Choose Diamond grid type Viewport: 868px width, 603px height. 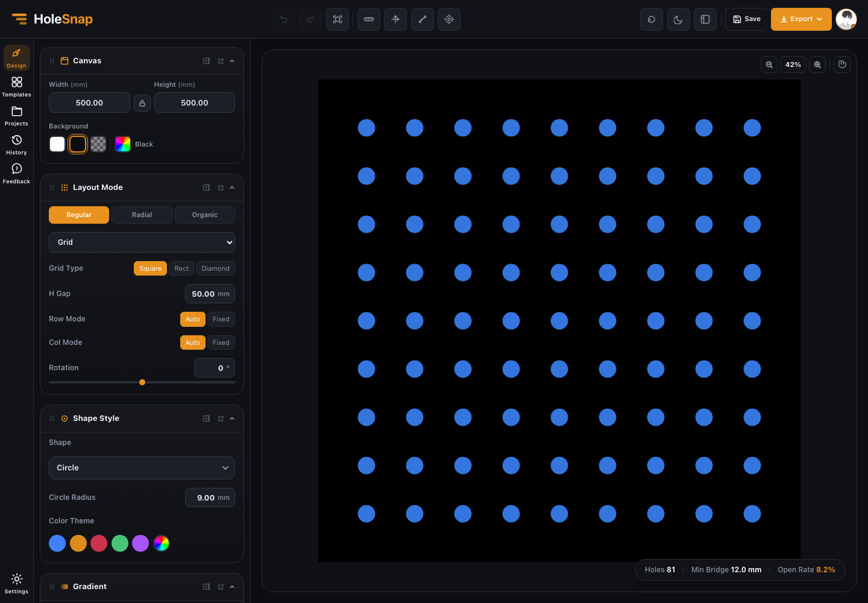(x=215, y=268)
